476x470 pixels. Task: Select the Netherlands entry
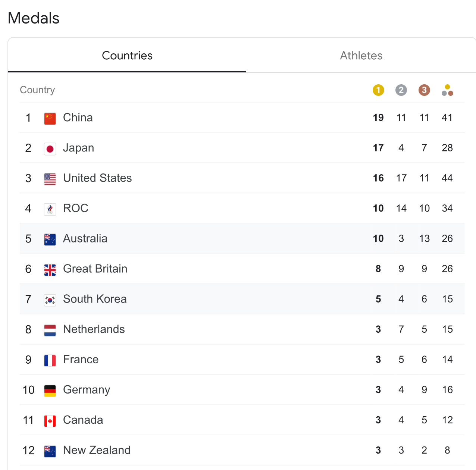242,329
